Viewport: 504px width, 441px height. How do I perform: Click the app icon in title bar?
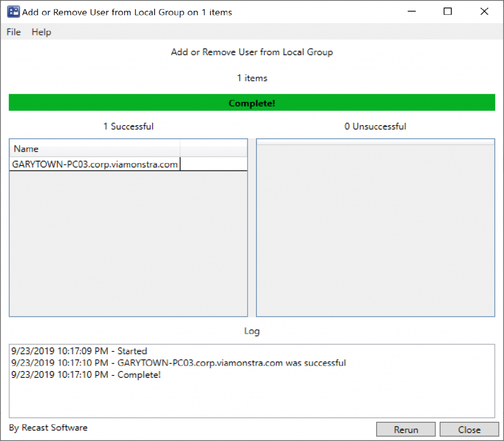(13, 12)
